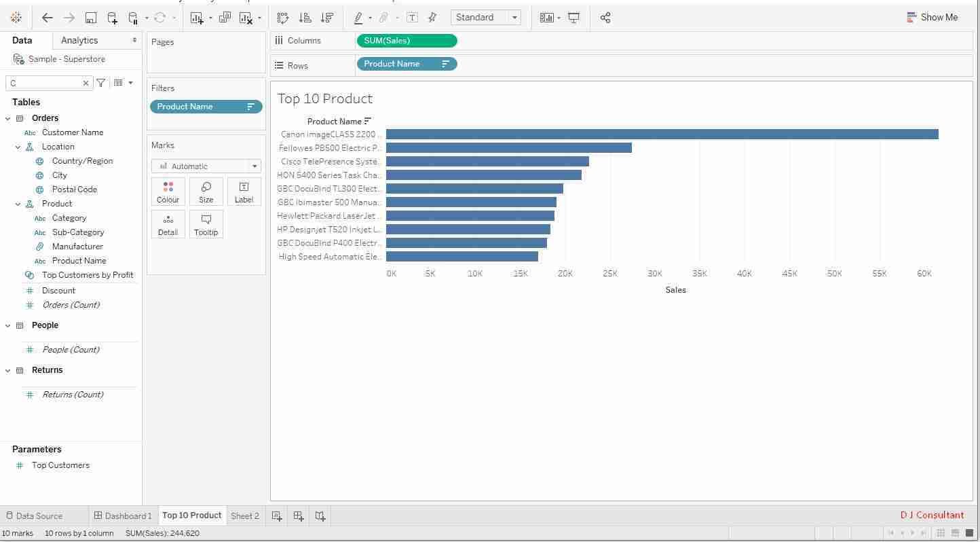Collapse the Location hierarchy
The width and height of the screenshot is (980, 542).
coord(18,147)
